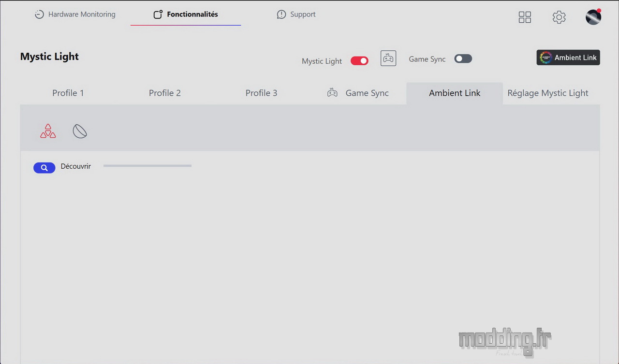Image resolution: width=619 pixels, height=364 pixels.
Task: Select the red triangles Nanoleaf icon
Action: click(48, 131)
